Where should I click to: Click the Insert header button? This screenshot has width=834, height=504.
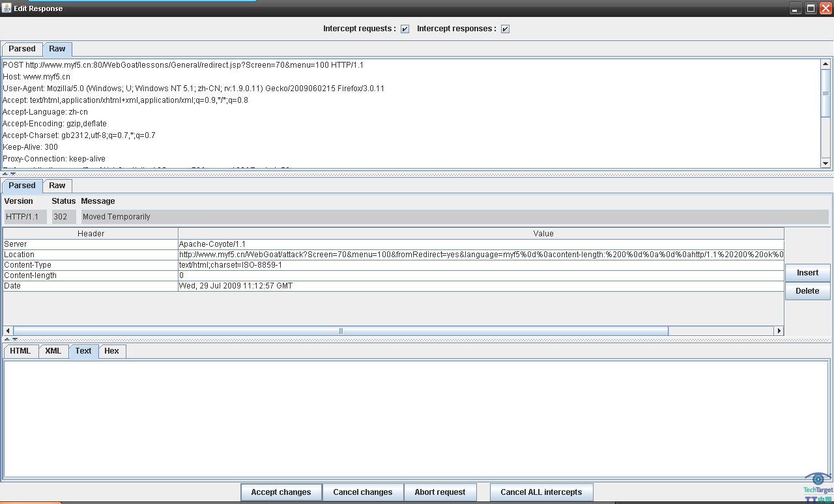pos(807,273)
